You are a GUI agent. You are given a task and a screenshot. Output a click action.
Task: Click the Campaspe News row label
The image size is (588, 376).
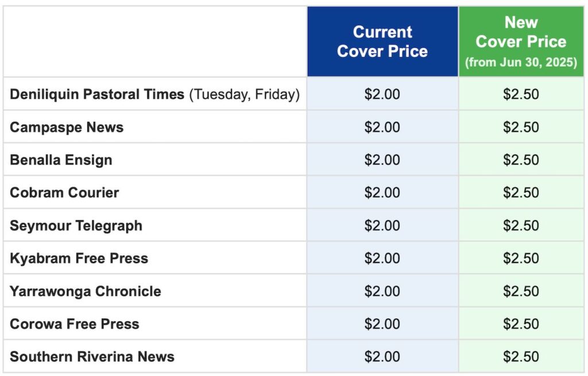point(67,127)
